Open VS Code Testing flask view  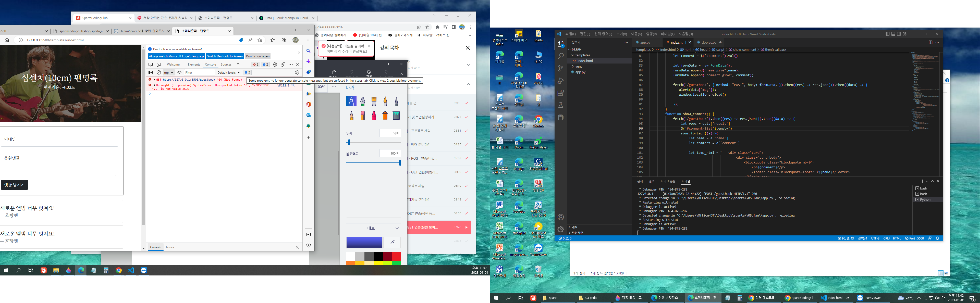(x=561, y=105)
